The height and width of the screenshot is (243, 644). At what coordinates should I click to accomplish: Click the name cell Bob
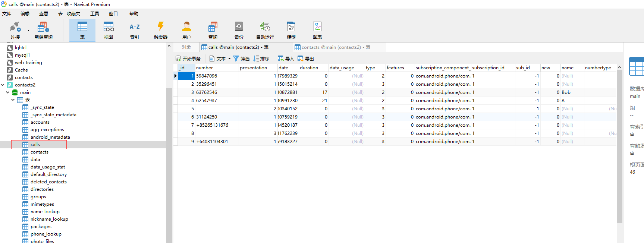pos(572,92)
